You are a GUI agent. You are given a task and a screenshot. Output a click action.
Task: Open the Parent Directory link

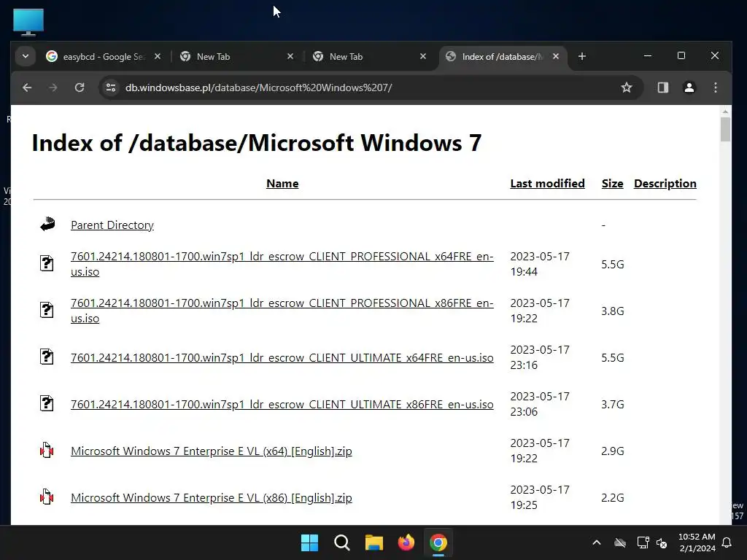[112, 225]
